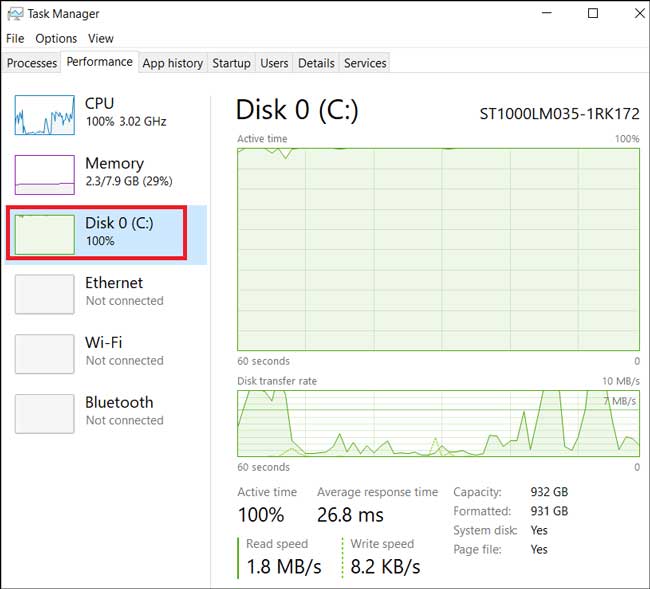Image resolution: width=650 pixels, height=589 pixels.
Task: Minimize the Task Manager window
Action: click(547, 13)
